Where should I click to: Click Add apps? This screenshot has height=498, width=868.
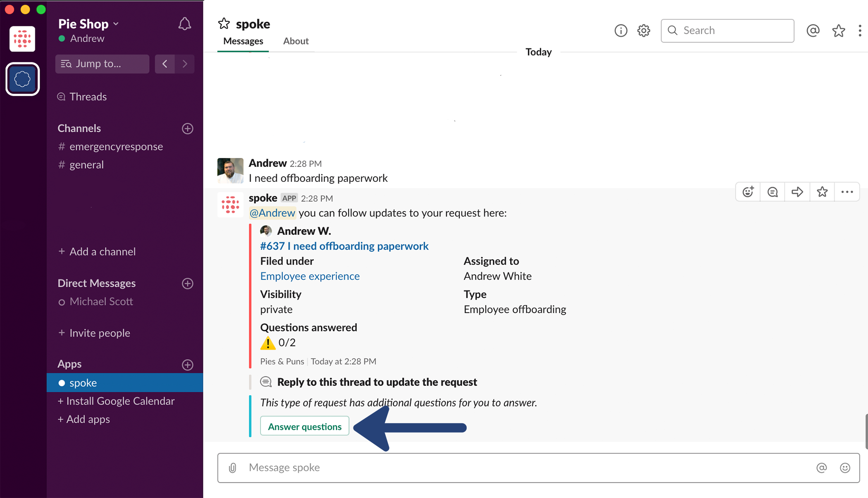pos(84,419)
